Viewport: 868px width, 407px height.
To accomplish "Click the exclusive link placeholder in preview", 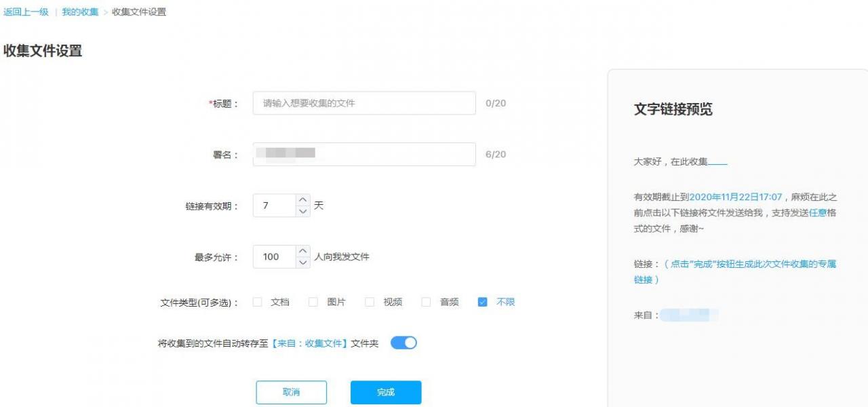I will 735,271.
